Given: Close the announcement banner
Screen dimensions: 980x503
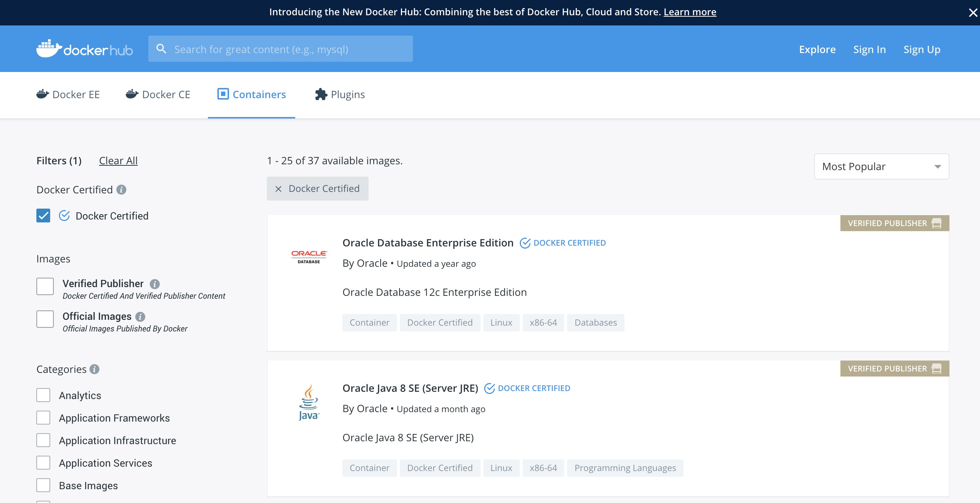Looking at the screenshot, I should (973, 13).
